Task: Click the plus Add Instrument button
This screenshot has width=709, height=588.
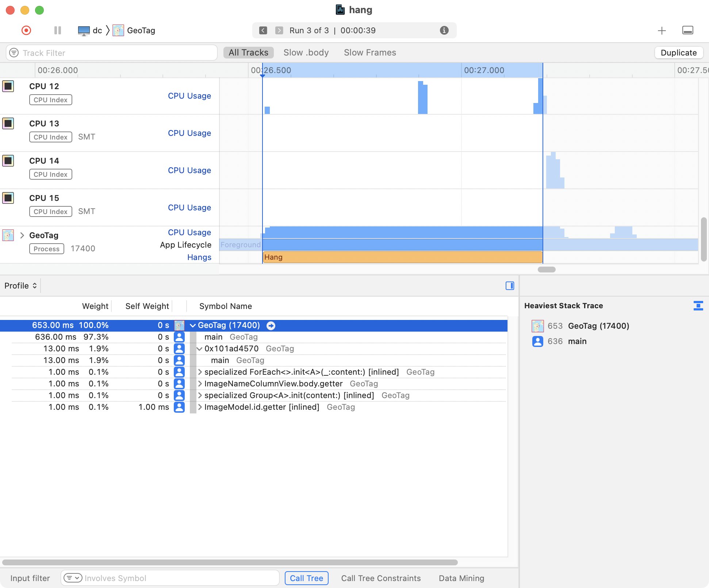Action: (x=662, y=31)
